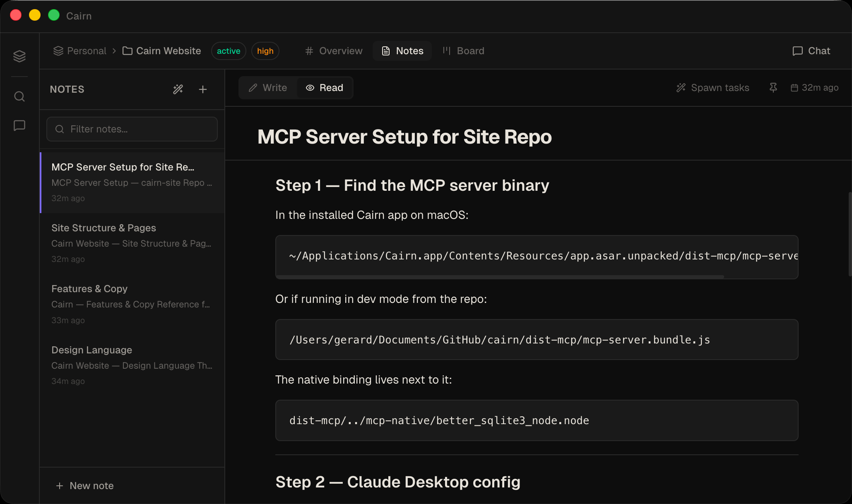852x504 pixels.
Task: Open the Features & Copy note
Action: coord(132,304)
